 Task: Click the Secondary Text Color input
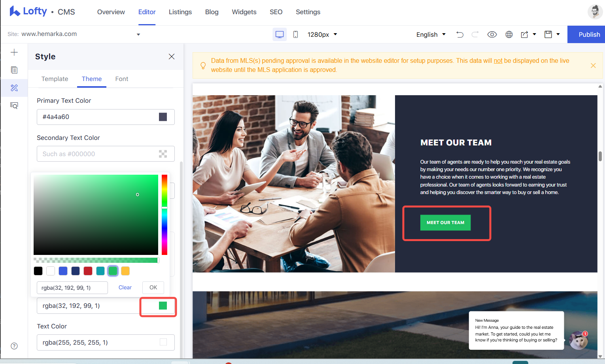pyautogui.click(x=106, y=154)
